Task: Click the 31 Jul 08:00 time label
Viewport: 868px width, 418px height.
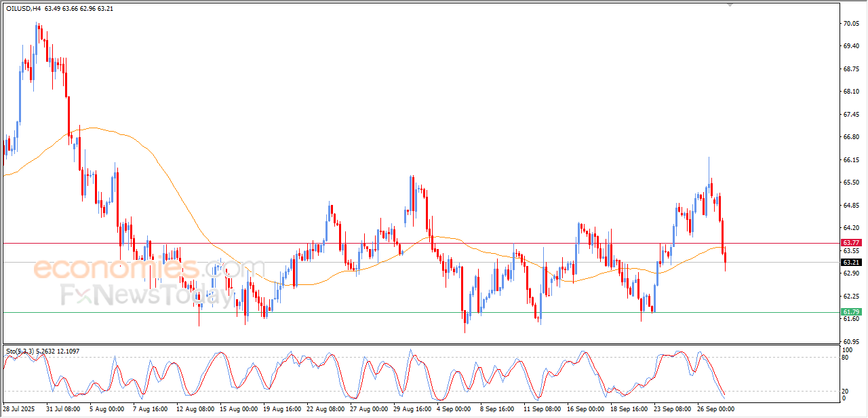Action: pyautogui.click(x=62, y=410)
